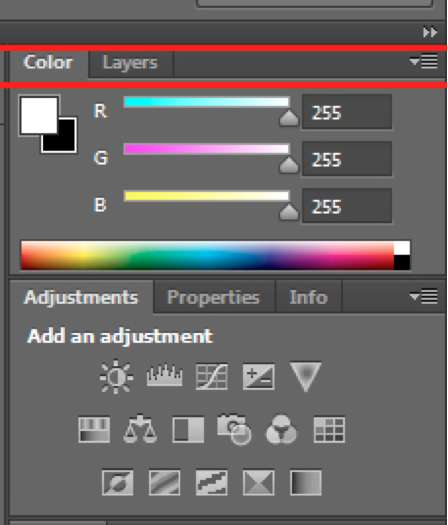This screenshot has height=525, width=448.
Task: Switch to the Layers tab
Action: click(x=130, y=63)
